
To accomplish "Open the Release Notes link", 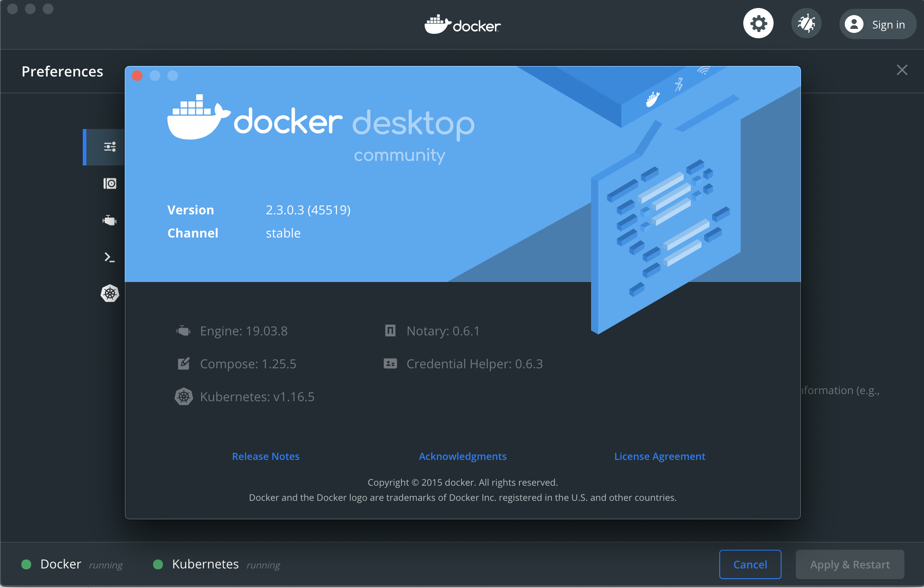I will (265, 456).
